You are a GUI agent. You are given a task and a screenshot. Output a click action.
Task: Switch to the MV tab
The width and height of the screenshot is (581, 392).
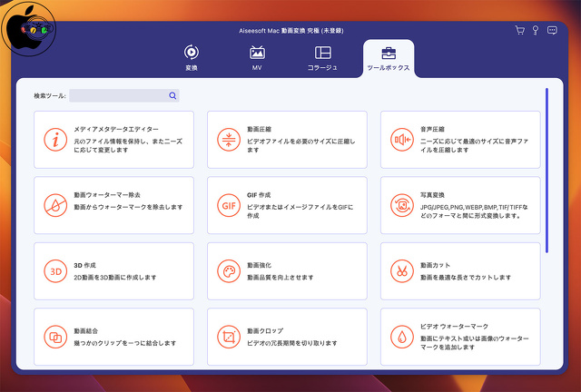257,57
